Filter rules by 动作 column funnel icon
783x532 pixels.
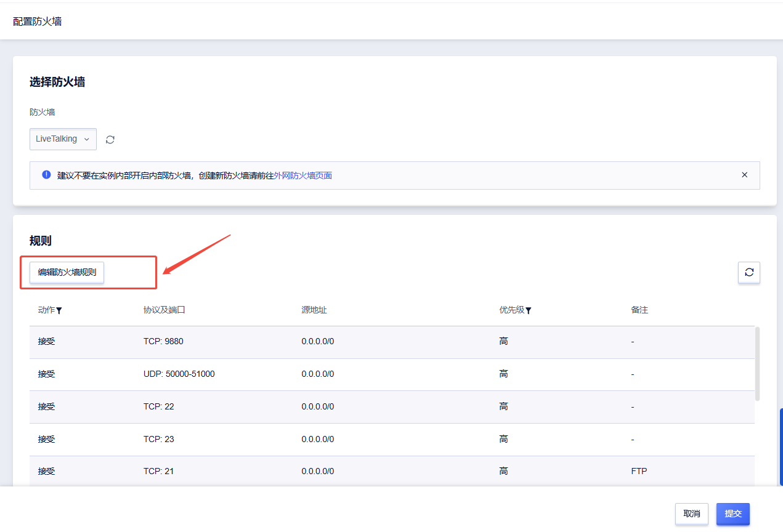(x=59, y=311)
